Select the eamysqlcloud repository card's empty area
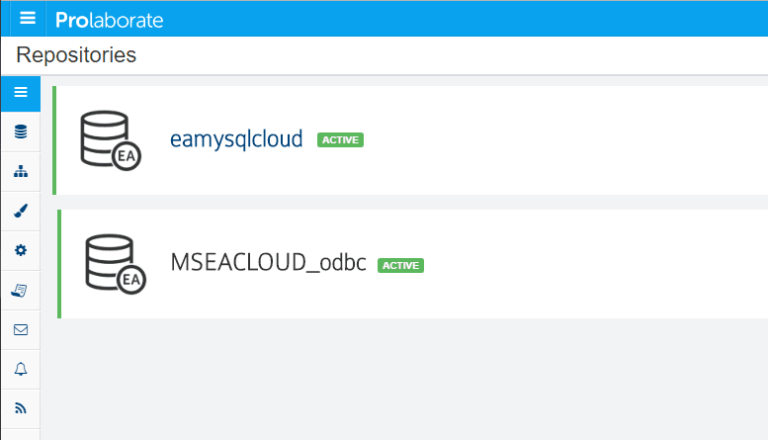The image size is (768, 440). (x=563, y=140)
